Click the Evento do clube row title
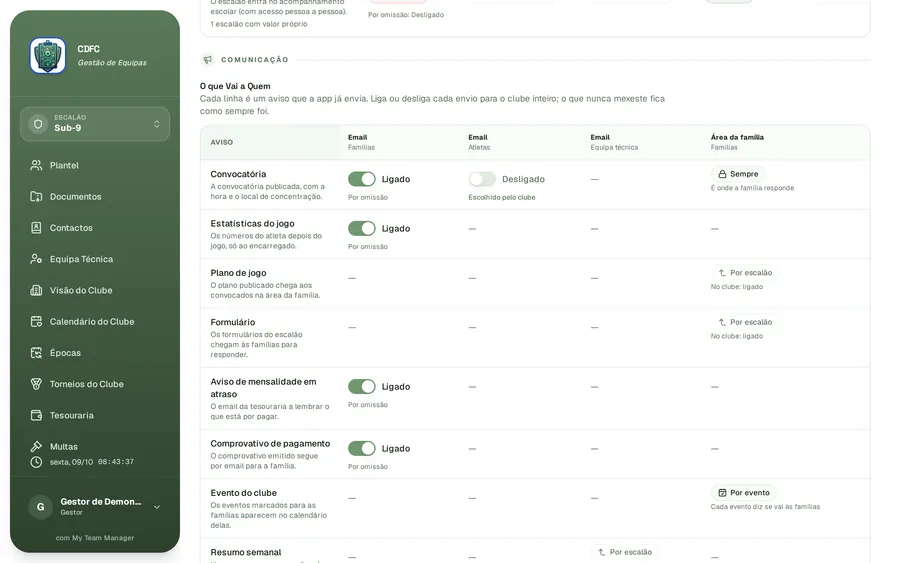Viewport: 900px width, 563px height. [243, 493]
